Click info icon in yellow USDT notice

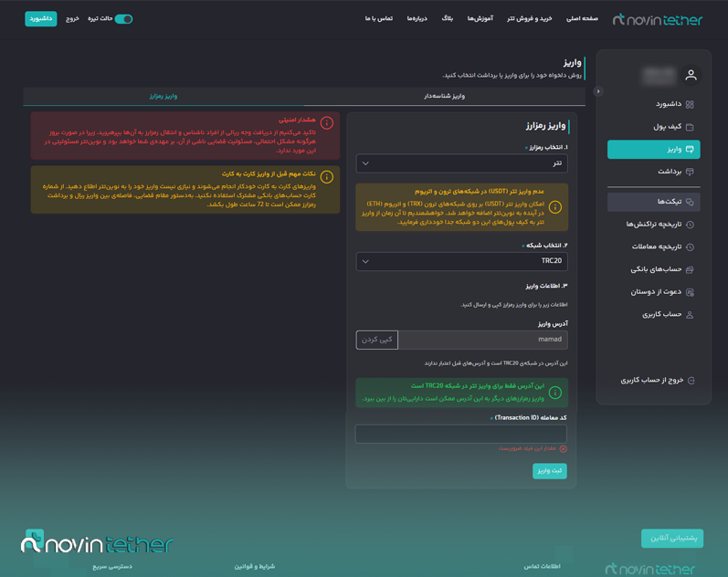[554, 207]
